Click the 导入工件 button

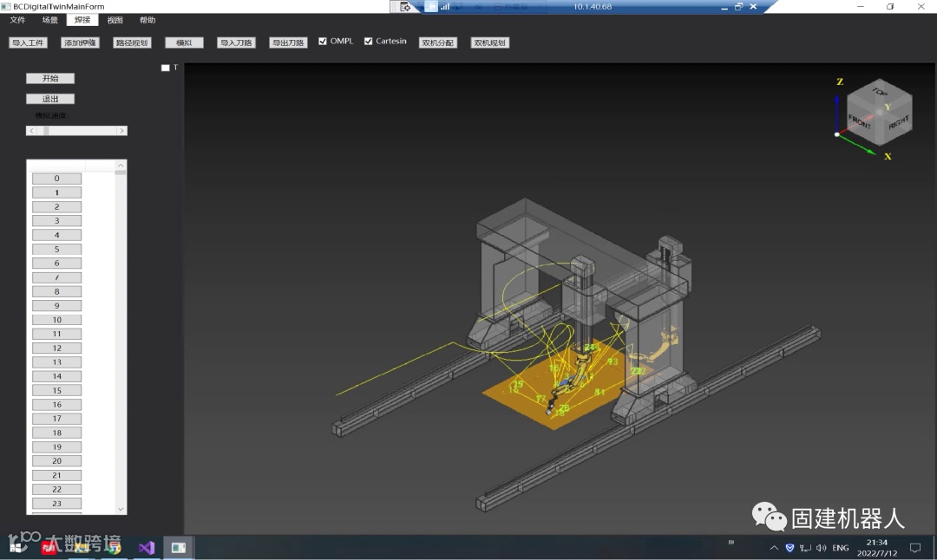tap(28, 42)
